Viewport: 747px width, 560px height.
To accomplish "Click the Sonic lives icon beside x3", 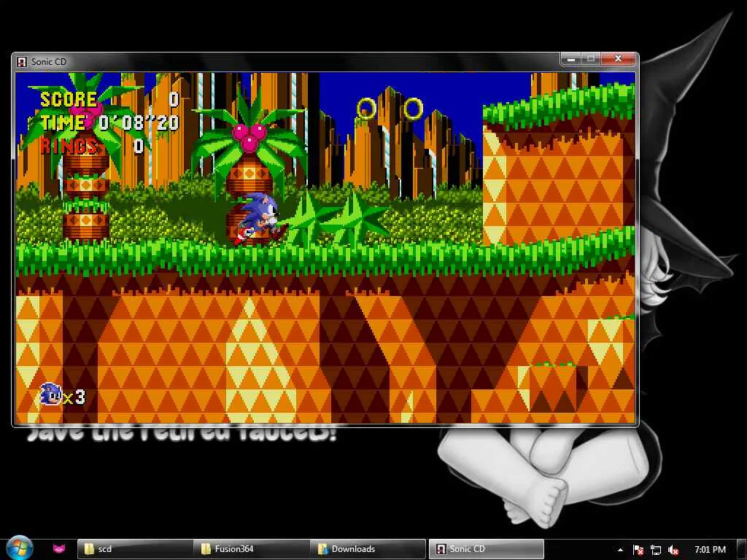I will 51,394.
